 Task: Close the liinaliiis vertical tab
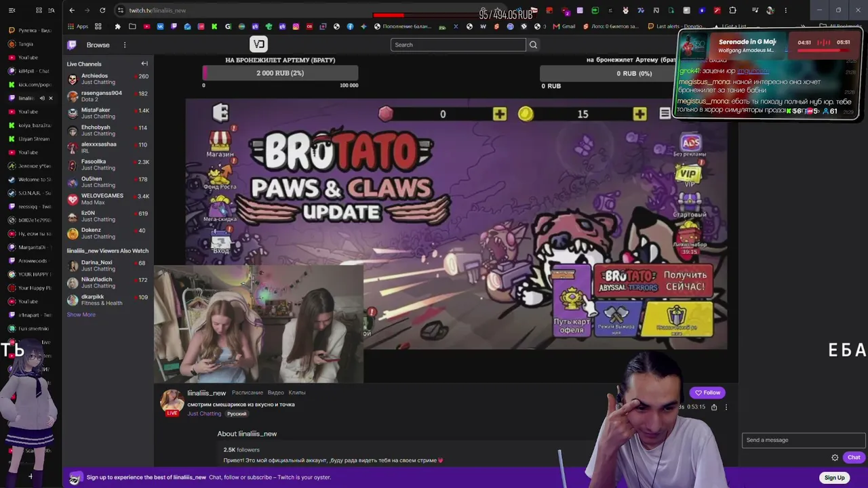50,98
